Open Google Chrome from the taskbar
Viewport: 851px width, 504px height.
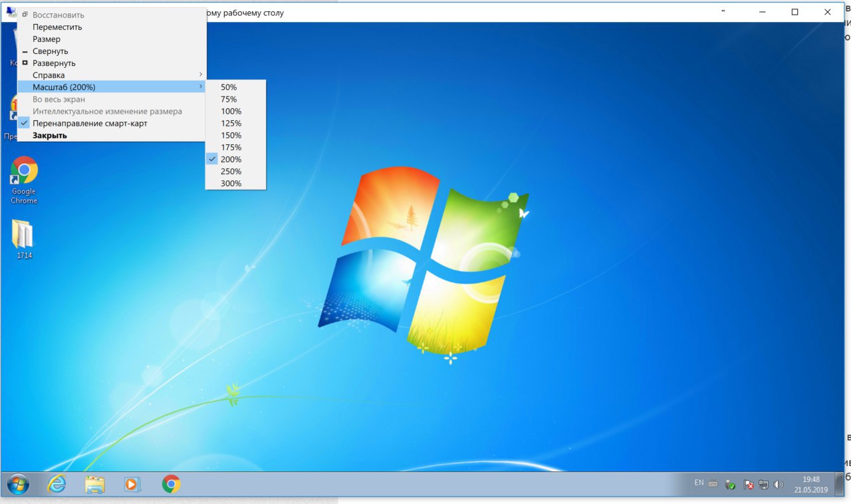pyautogui.click(x=171, y=484)
